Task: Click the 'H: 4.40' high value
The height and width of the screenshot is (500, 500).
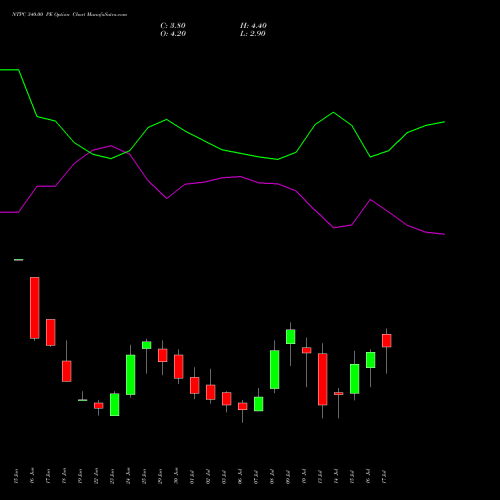Action: (253, 26)
